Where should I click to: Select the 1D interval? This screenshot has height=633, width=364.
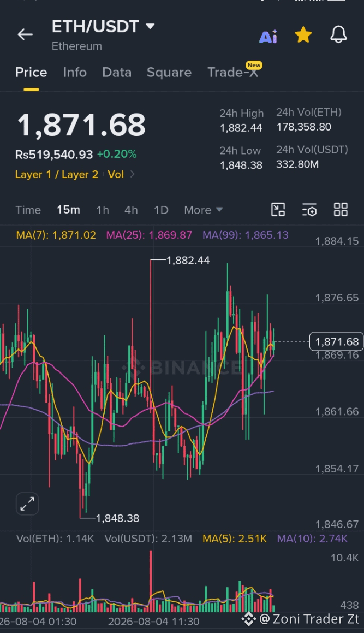pyautogui.click(x=161, y=210)
